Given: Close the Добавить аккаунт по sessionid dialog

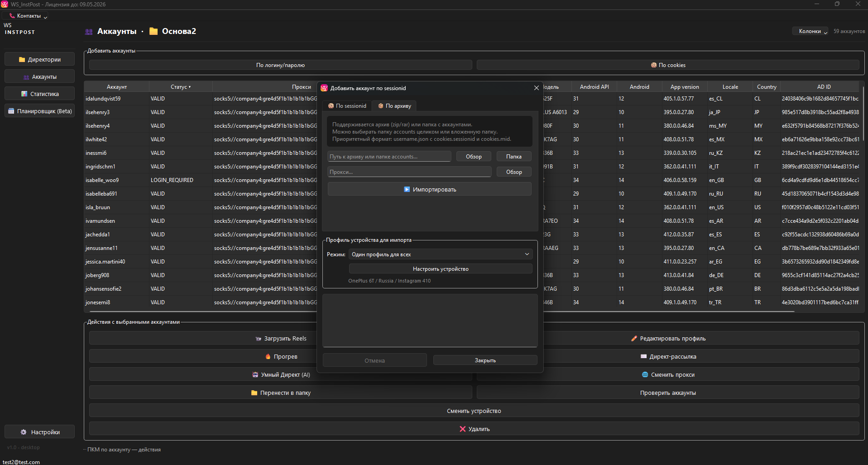Looking at the screenshot, I should point(536,88).
